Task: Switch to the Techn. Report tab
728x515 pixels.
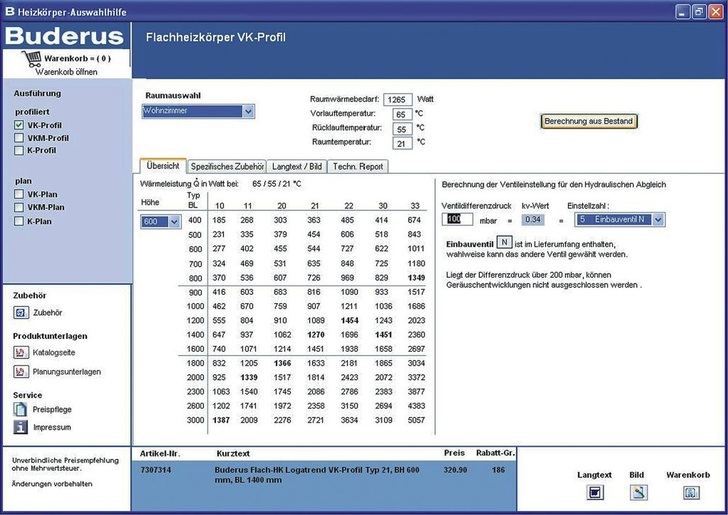Action: pos(358,166)
